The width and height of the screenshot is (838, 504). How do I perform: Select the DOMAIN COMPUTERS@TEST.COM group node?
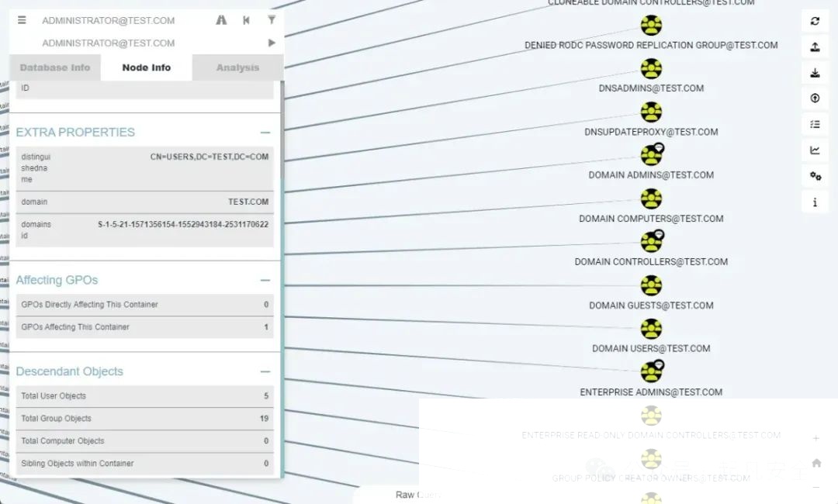[x=651, y=198]
